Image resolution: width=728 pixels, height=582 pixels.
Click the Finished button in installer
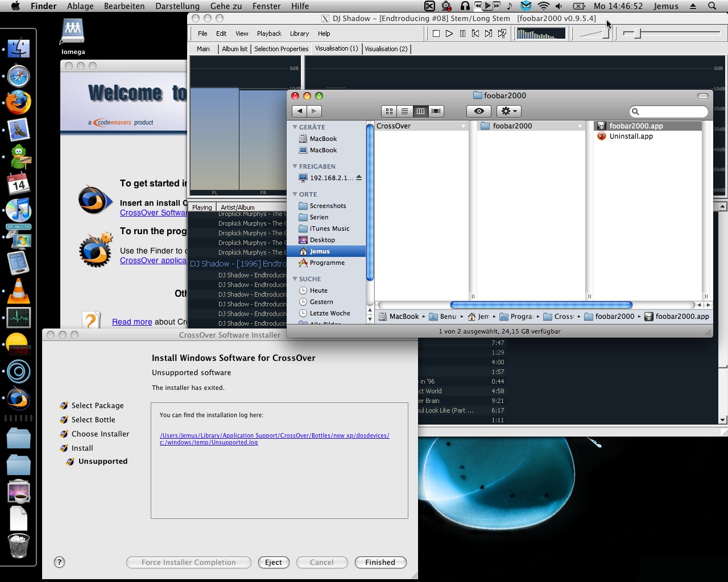click(380, 562)
